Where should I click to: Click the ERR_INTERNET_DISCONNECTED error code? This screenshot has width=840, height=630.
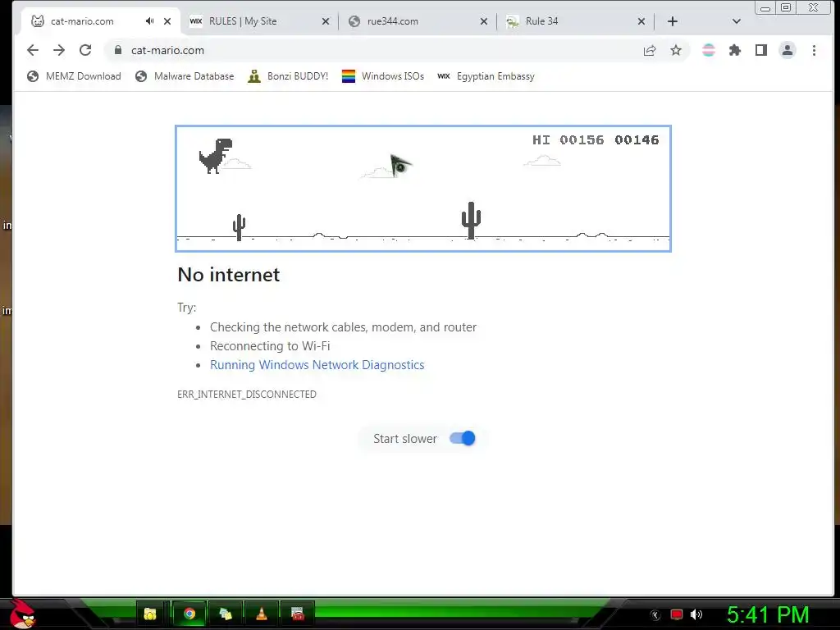click(247, 395)
